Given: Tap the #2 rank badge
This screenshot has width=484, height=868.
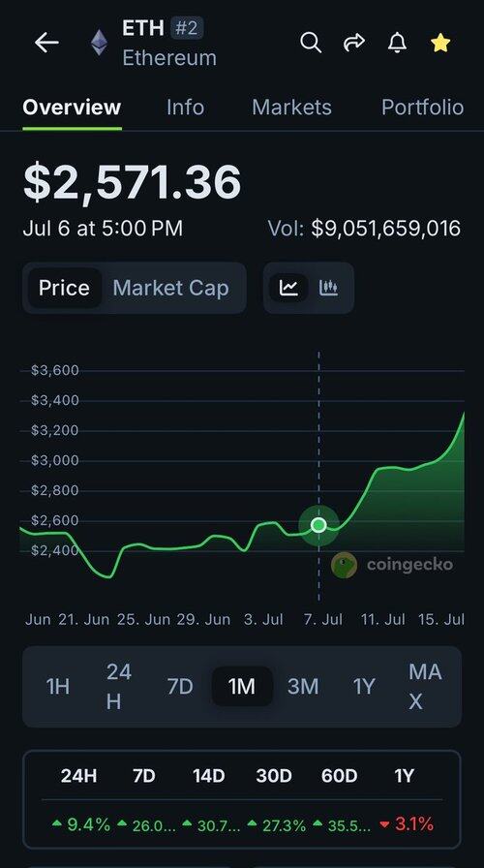Looking at the screenshot, I should click(x=187, y=28).
